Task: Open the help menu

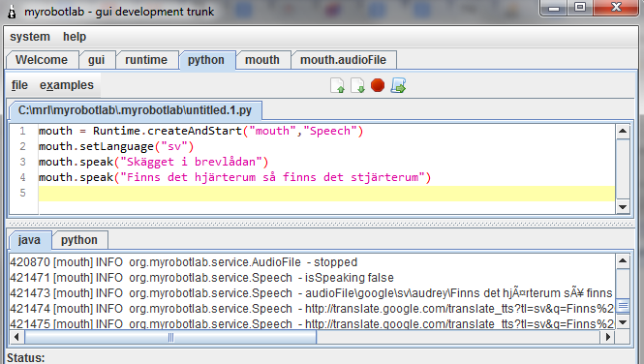Action: [75, 37]
